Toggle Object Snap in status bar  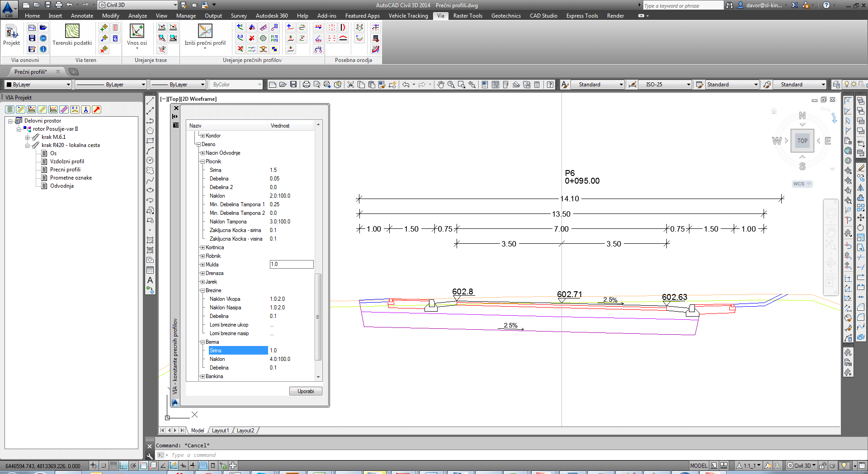[x=143, y=465]
